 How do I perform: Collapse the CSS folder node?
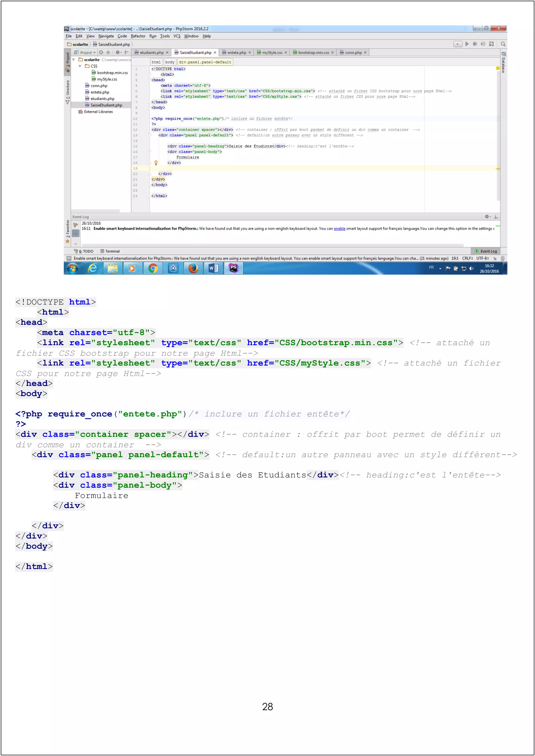[x=80, y=66]
